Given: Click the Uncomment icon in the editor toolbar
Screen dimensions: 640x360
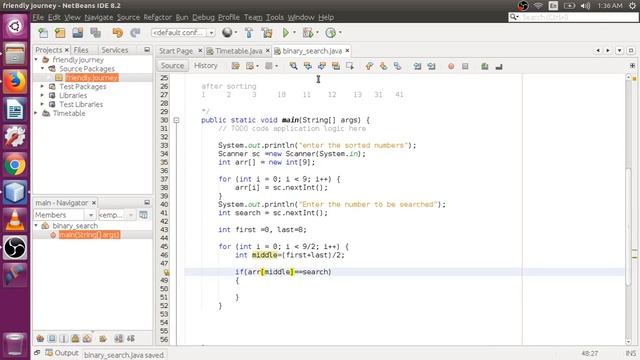Looking at the screenshot, I should [499, 66].
